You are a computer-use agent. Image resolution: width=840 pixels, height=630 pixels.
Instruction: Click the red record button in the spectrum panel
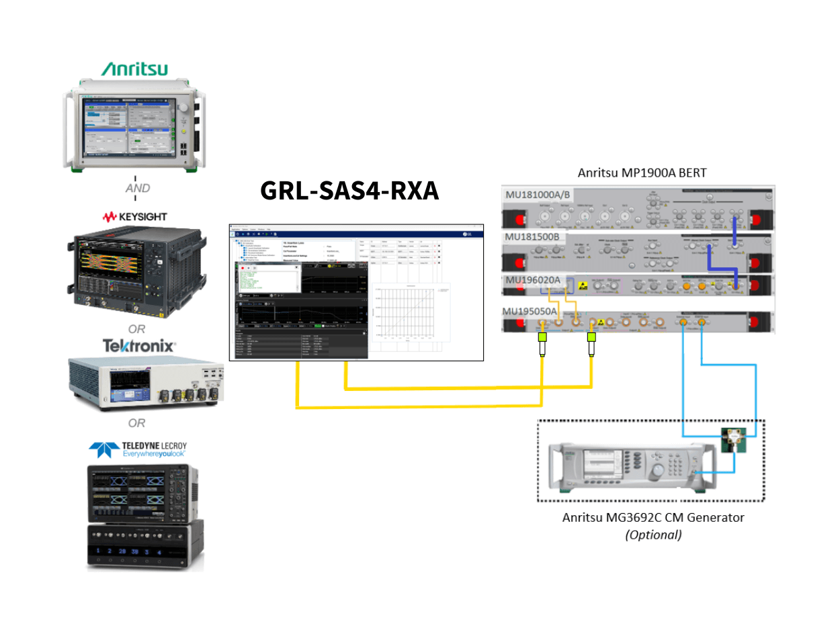pos(242,269)
